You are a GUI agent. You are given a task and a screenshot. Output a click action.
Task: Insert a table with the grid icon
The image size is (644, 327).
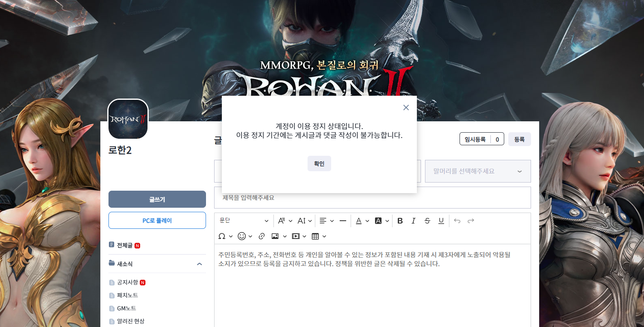315,236
